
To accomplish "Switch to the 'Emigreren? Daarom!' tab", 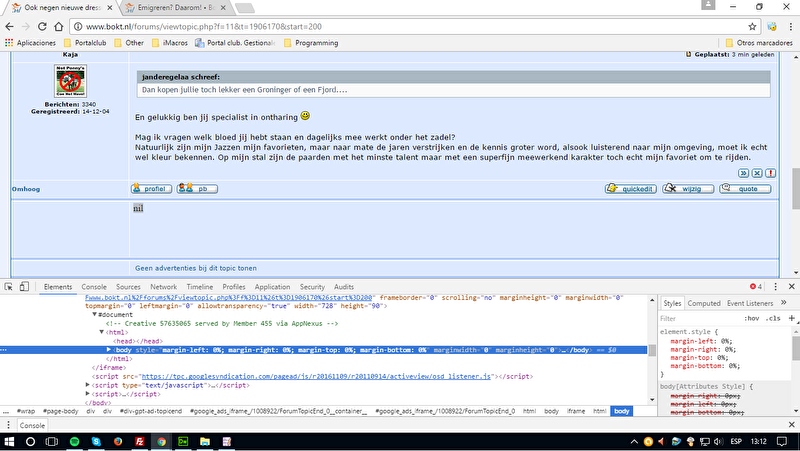I will pos(176,8).
